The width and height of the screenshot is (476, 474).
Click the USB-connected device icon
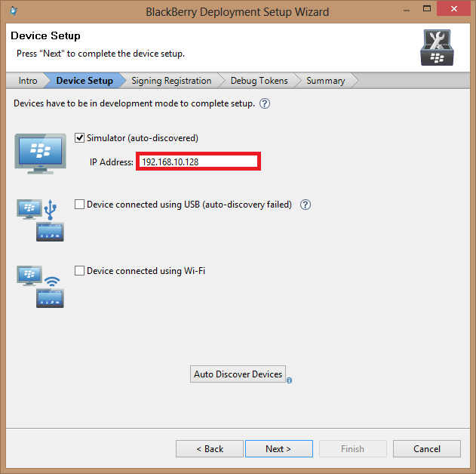coord(41,220)
